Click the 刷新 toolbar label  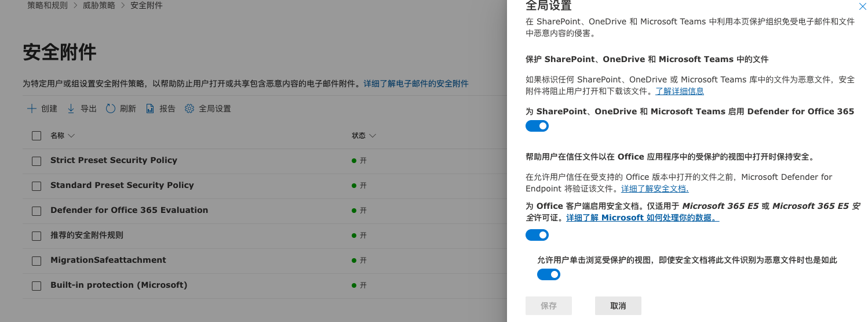point(128,108)
